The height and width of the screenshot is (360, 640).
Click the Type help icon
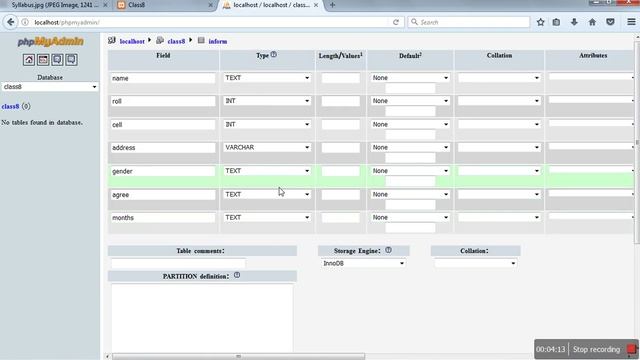pyautogui.click(x=273, y=54)
